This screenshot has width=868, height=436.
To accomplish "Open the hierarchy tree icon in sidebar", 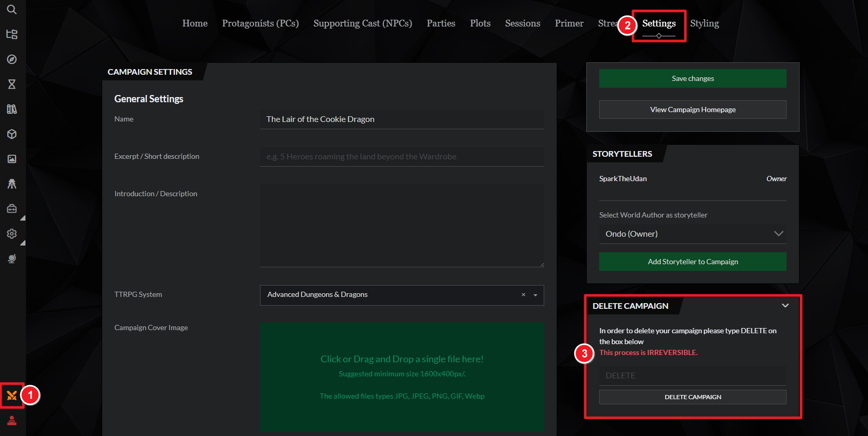I will click(11, 34).
